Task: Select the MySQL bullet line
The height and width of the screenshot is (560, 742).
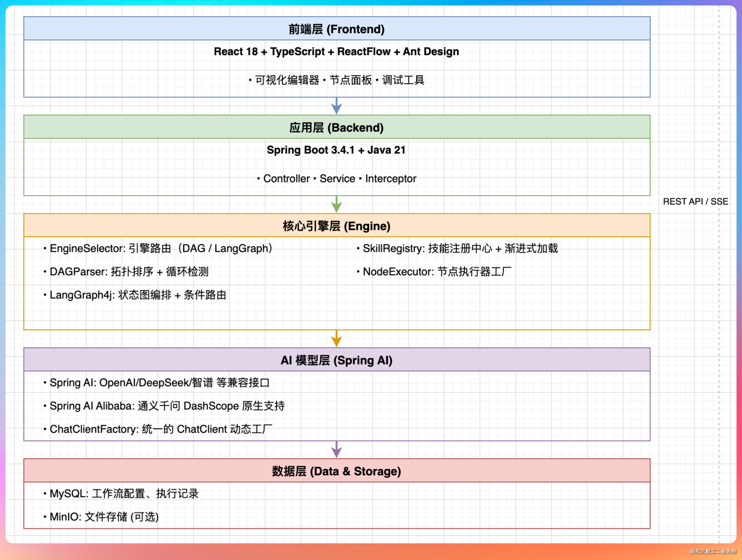Action: coord(121,494)
